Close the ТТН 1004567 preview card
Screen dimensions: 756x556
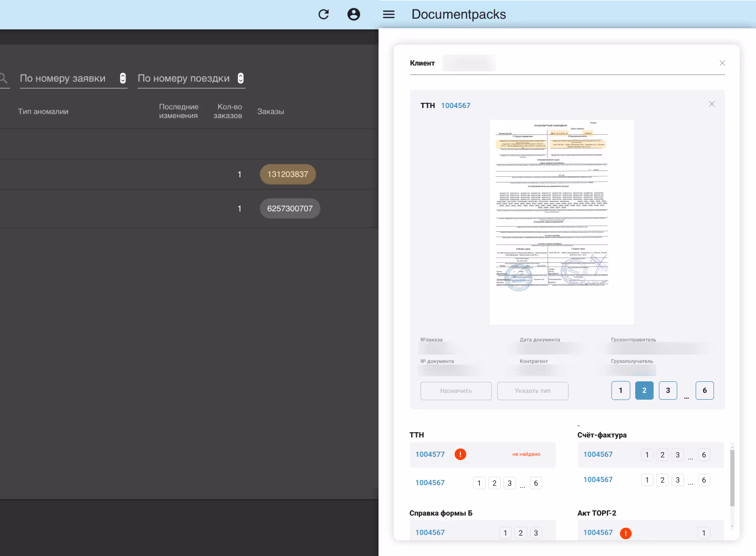712,104
